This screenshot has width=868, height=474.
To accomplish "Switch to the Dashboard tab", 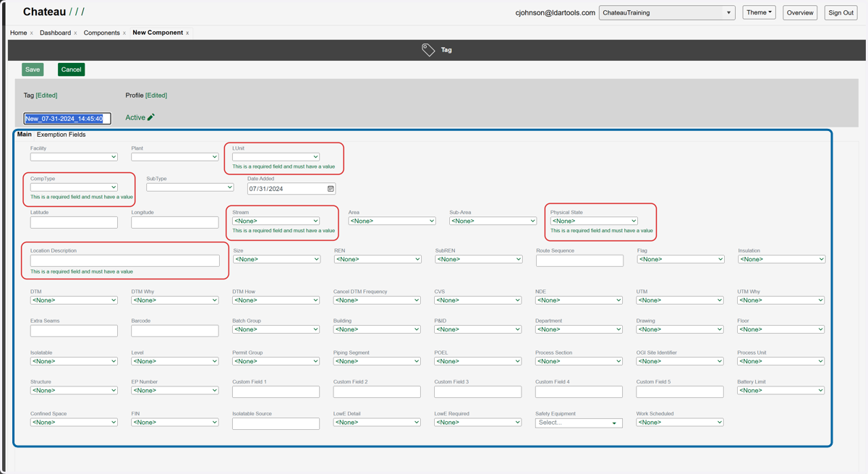I will [x=55, y=33].
